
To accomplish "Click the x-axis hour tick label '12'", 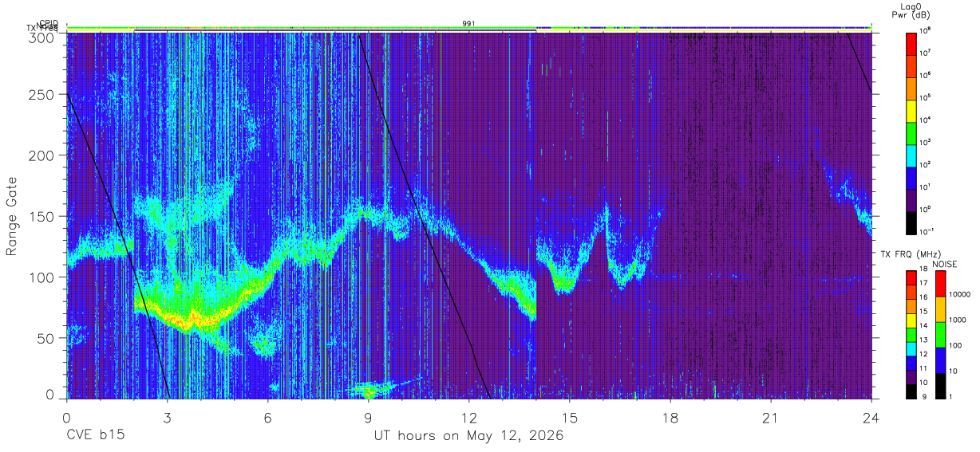I will tap(469, 418).
